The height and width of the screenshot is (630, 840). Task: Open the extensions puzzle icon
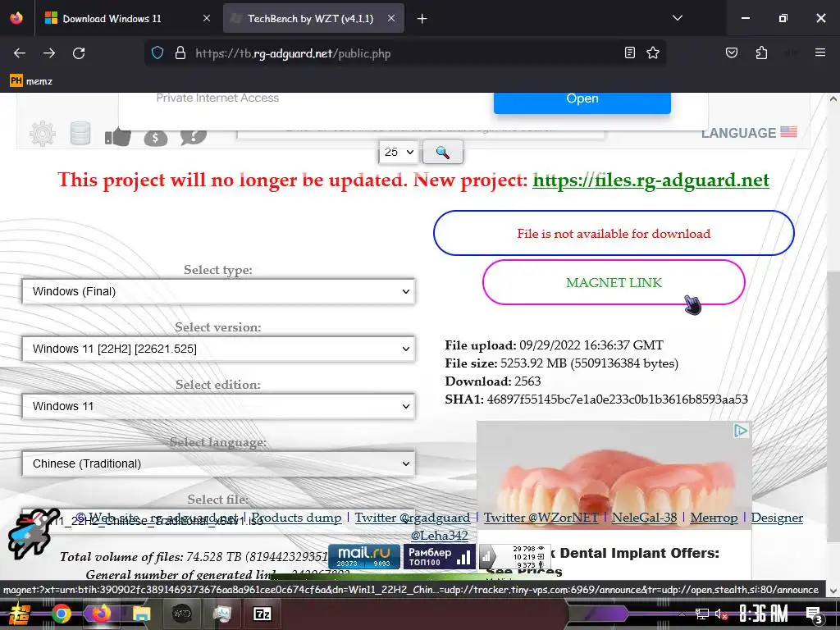pyautogui.click(x=761, y=52)
